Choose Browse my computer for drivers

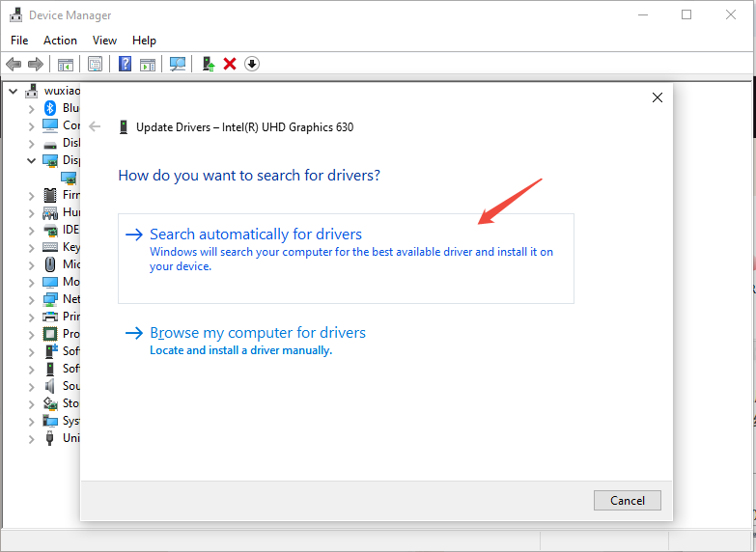pos(258,333)
